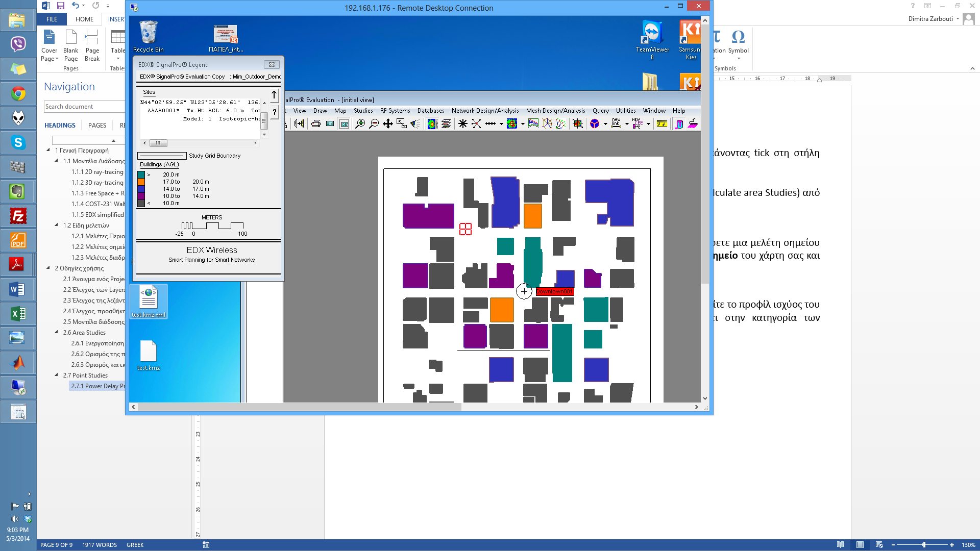Click the dashed route line tool
The height and width of the screenshot is (551, 980).
click(491, 123)
